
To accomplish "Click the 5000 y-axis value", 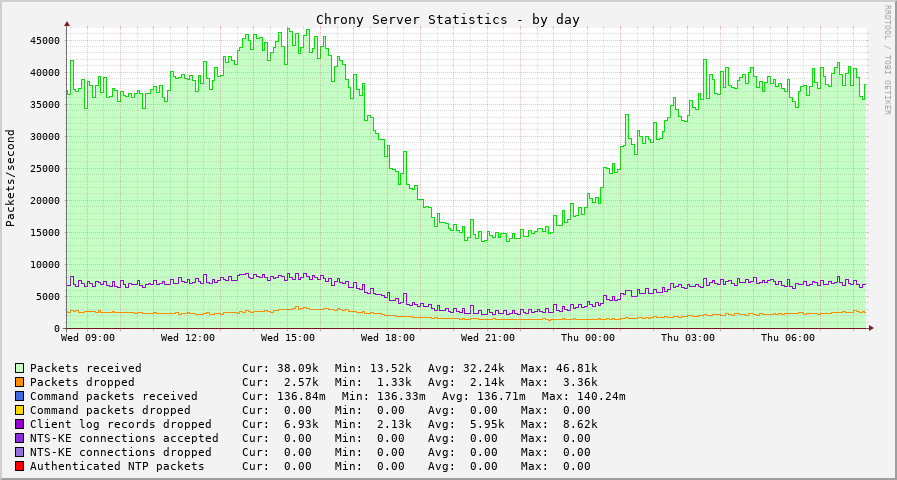I will [48, 296].
